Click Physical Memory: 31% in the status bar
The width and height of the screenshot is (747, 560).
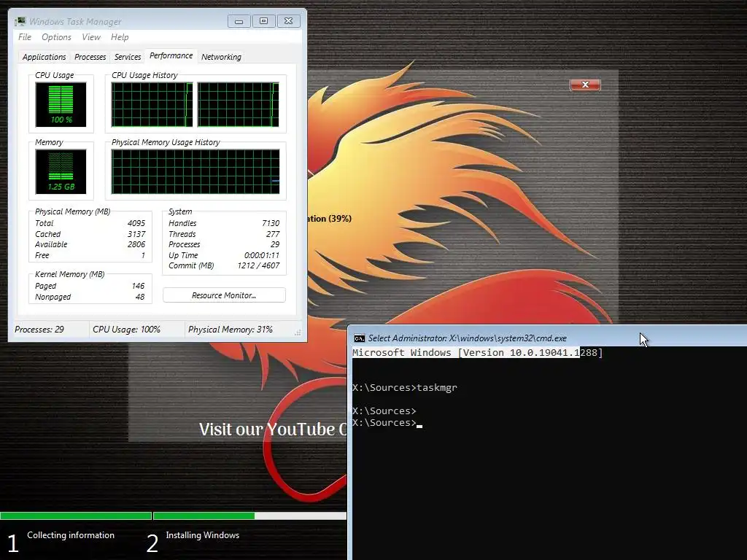[230, 330]
